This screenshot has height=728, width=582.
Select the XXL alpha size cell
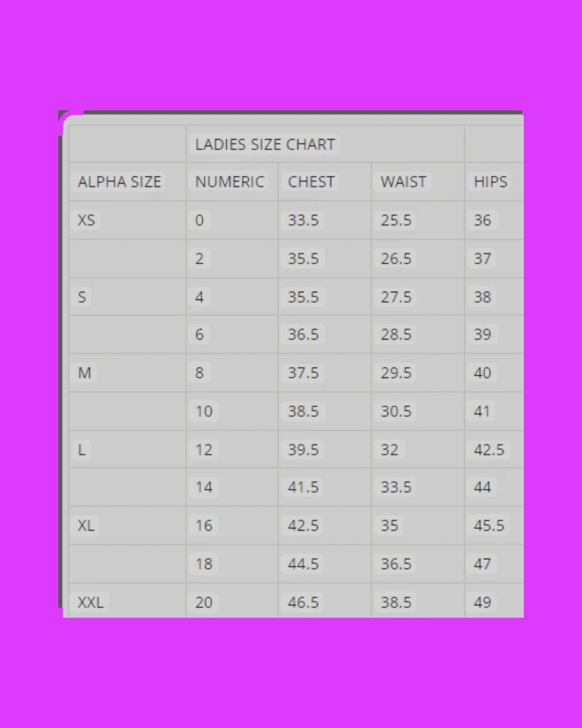click(91, 602)
